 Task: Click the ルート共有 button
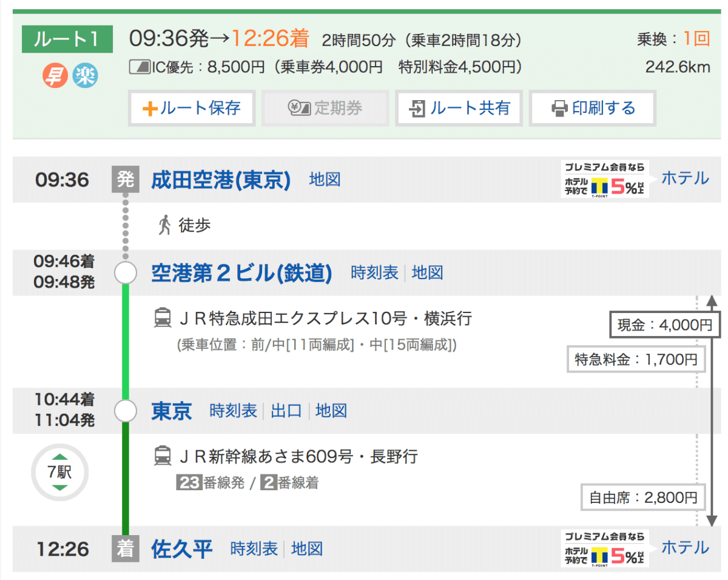(x=459, y=109)
